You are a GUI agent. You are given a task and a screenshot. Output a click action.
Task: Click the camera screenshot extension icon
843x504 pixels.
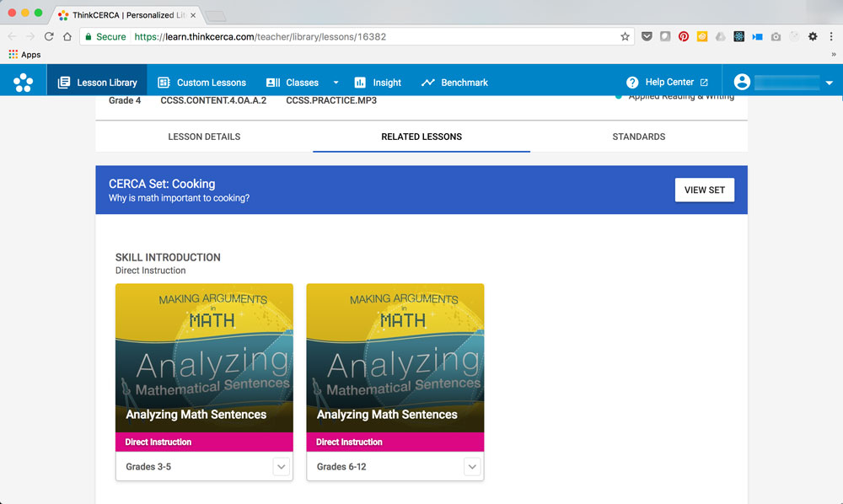coord(776,36)
